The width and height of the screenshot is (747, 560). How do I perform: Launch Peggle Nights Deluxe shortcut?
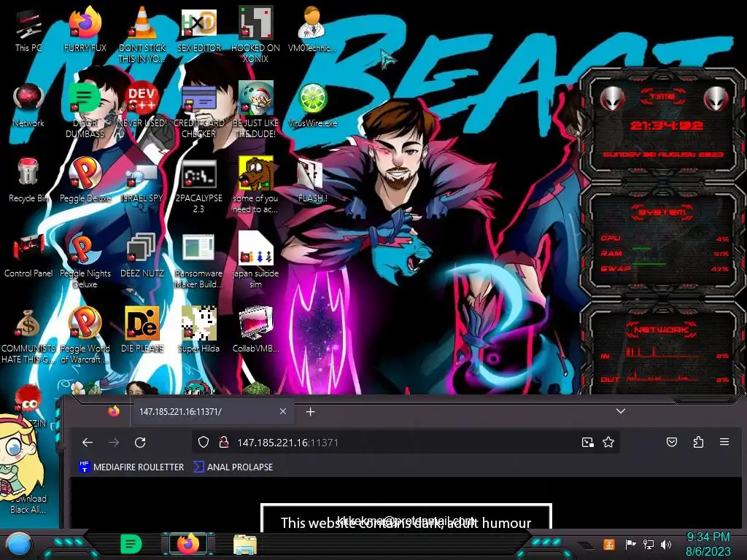(85, 260)
